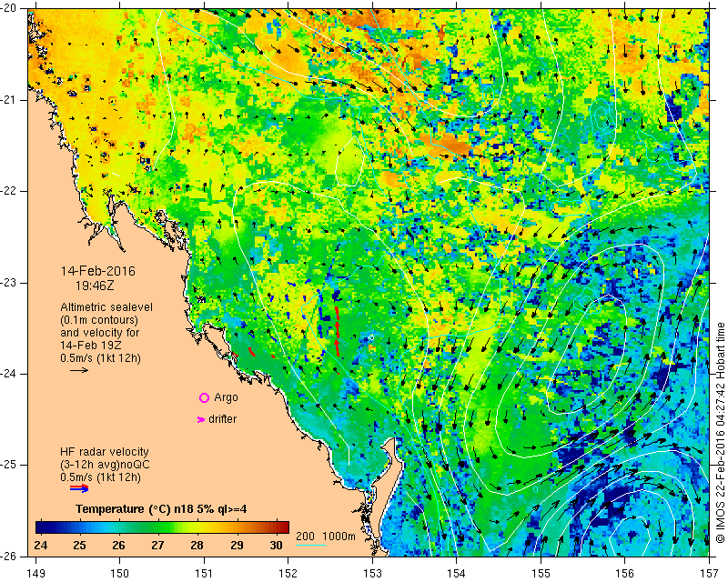Click the color bar label 25
728x582 pixels.
tap(80, 545)
